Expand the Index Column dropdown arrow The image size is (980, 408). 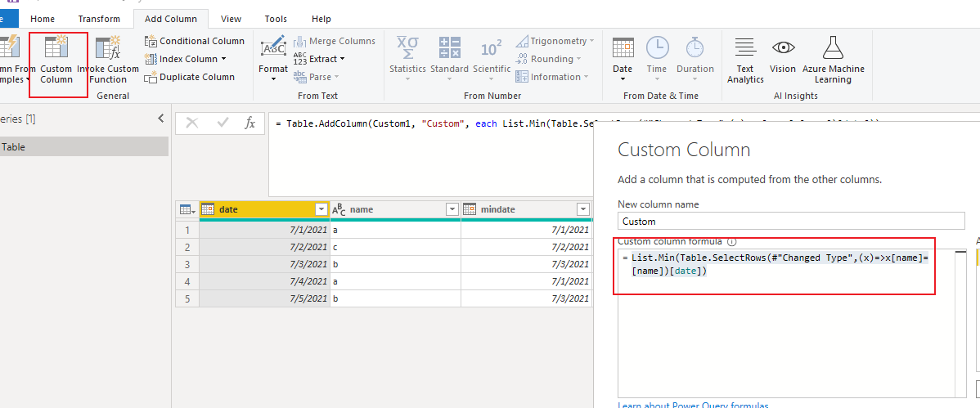click(x=223, y=59)
